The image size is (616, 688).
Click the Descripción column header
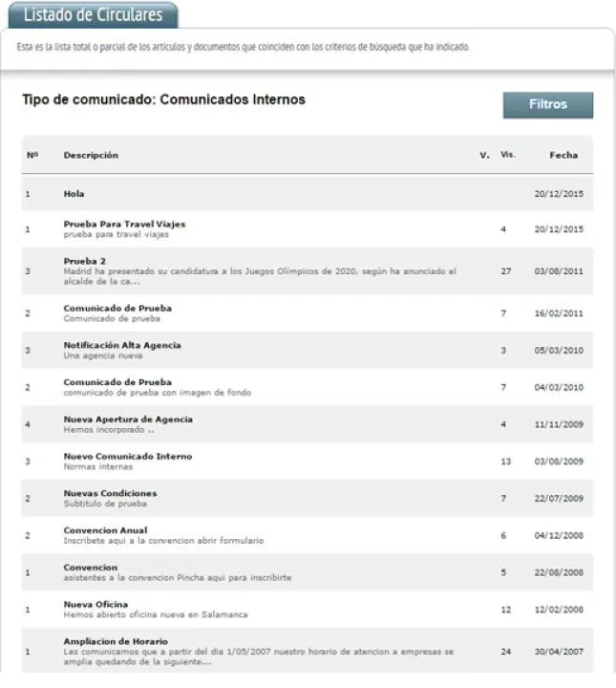point(91,155)
